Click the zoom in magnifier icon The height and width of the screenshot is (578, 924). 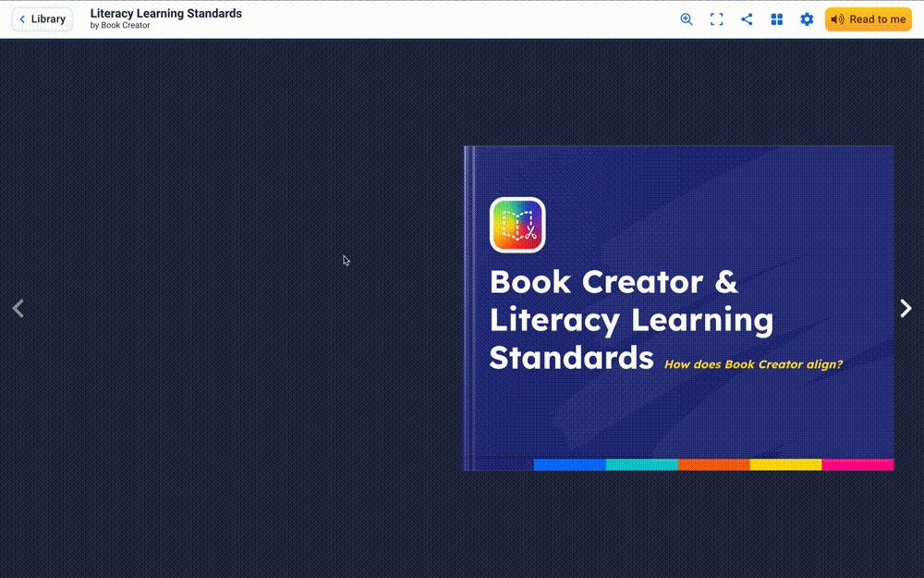click(687, 18)
